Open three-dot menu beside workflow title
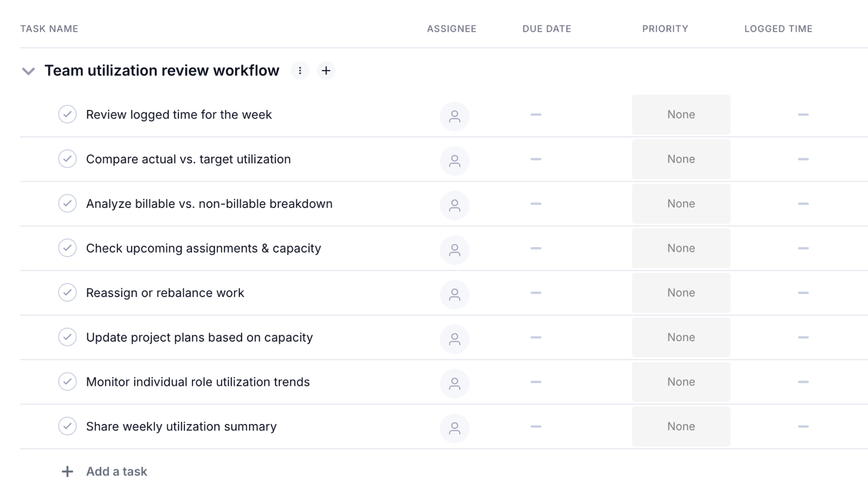The height and width of the screenshot is (499, 868). [300, 71]
